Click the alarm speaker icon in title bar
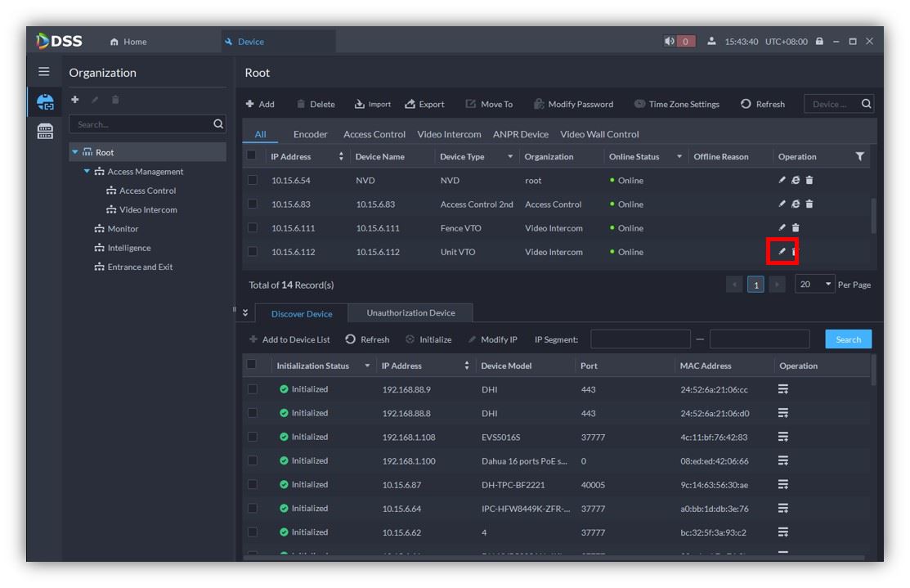The width and height of the screenshot is (910, 588). pos(670,42)
